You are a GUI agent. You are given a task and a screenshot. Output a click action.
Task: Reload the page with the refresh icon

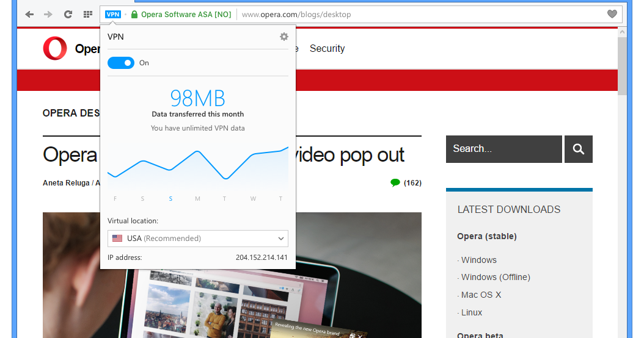coord(68,15)
